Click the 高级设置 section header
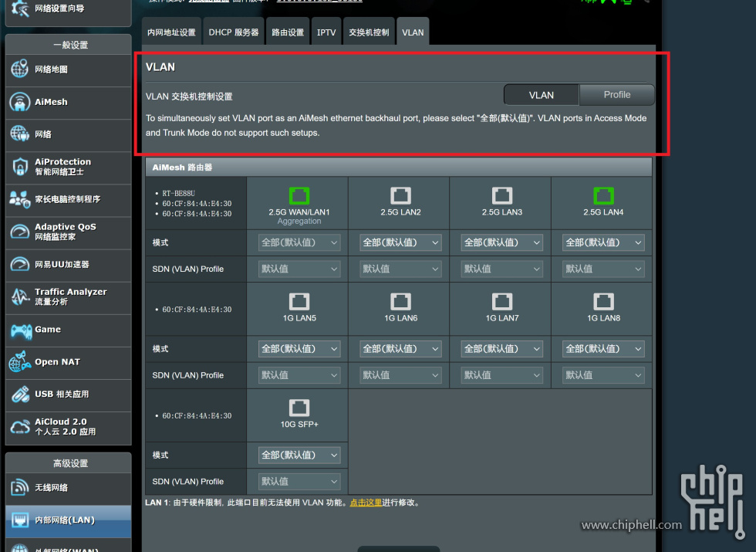 (x=69, y=463)
